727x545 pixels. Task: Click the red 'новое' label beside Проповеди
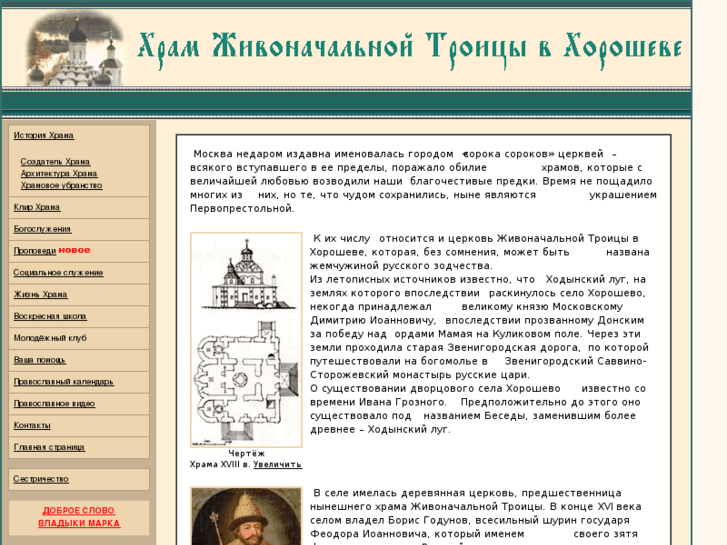[x=74, y=250]
